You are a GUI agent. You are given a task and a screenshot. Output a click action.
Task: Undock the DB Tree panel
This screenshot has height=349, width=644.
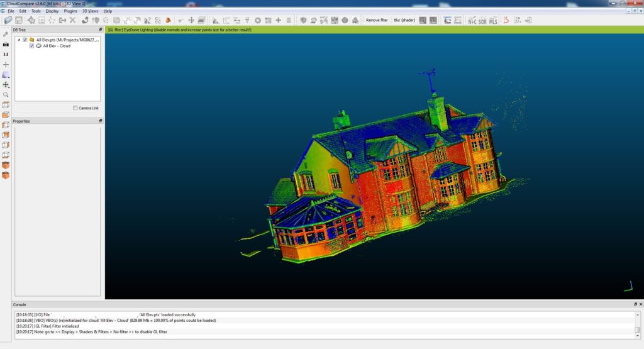100,30
